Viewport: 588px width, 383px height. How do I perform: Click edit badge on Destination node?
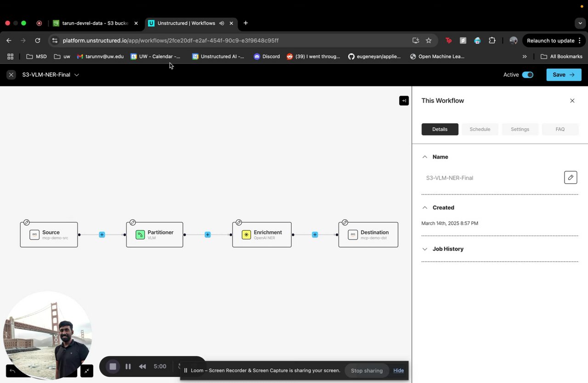345,223
